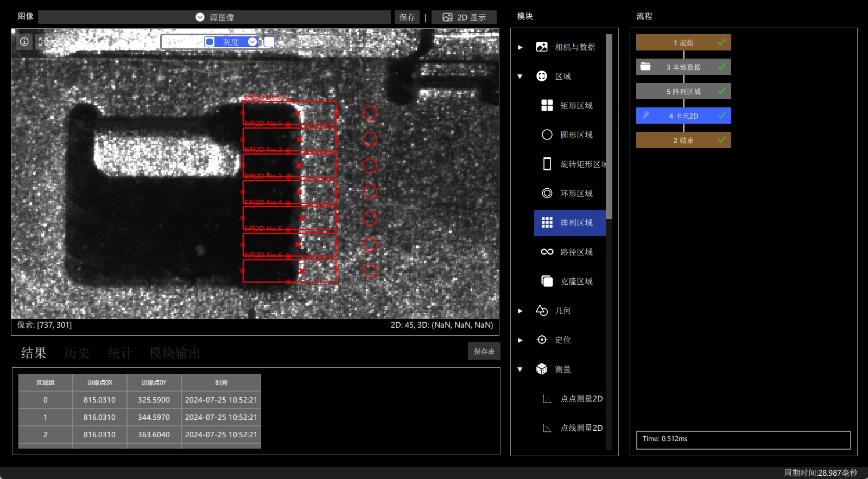Click the fit-to-screen expand icon

(x=43, y=41)
